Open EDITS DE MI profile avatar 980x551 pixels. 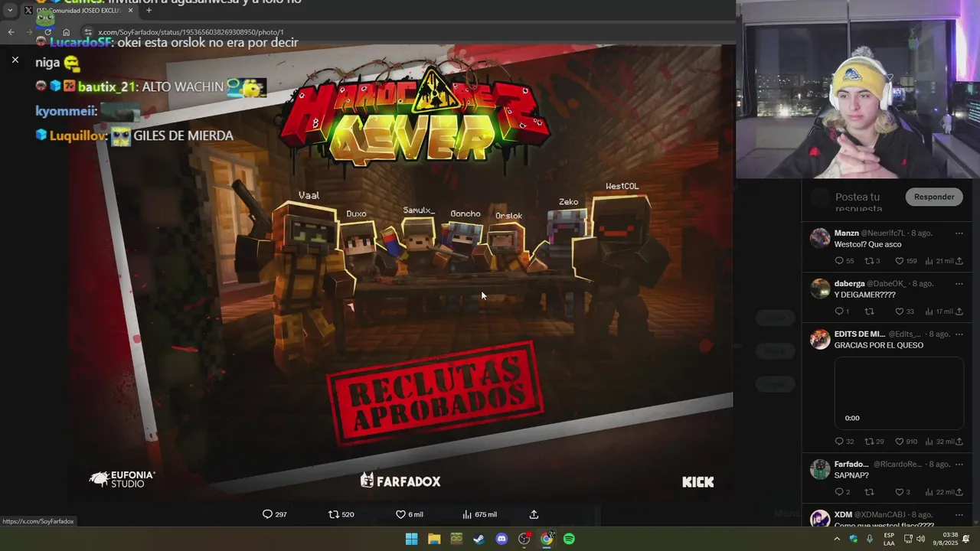820,339
